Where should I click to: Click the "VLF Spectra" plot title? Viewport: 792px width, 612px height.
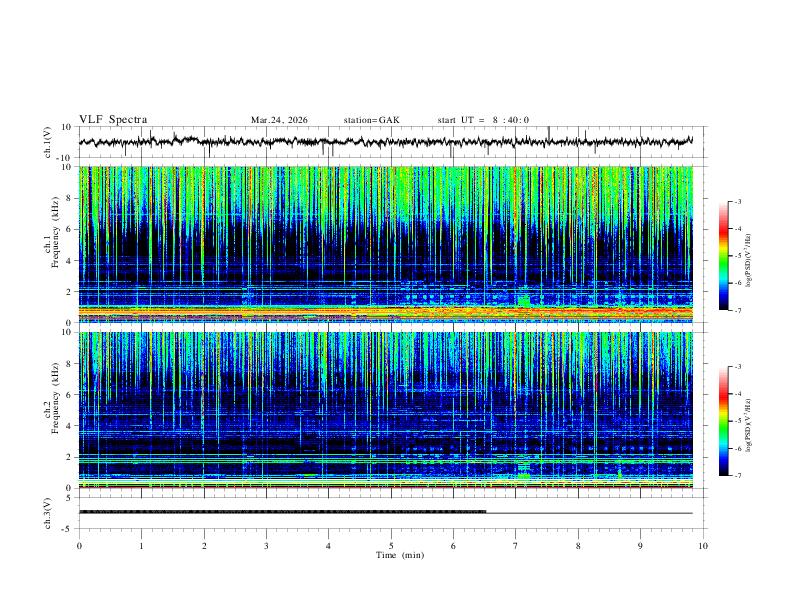pyautogui.click(x=113, y=120)
